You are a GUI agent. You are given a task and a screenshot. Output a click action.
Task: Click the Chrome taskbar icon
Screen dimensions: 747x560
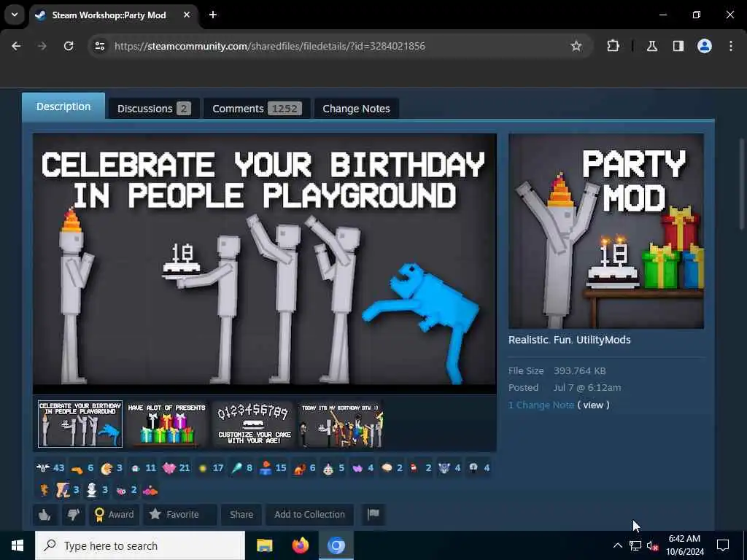pyautogui.click(x=336, y=545)
